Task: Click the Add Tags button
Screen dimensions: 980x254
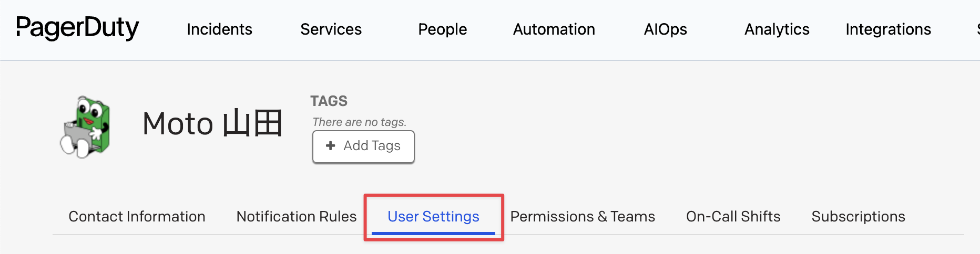Action: tap(363, 146)
